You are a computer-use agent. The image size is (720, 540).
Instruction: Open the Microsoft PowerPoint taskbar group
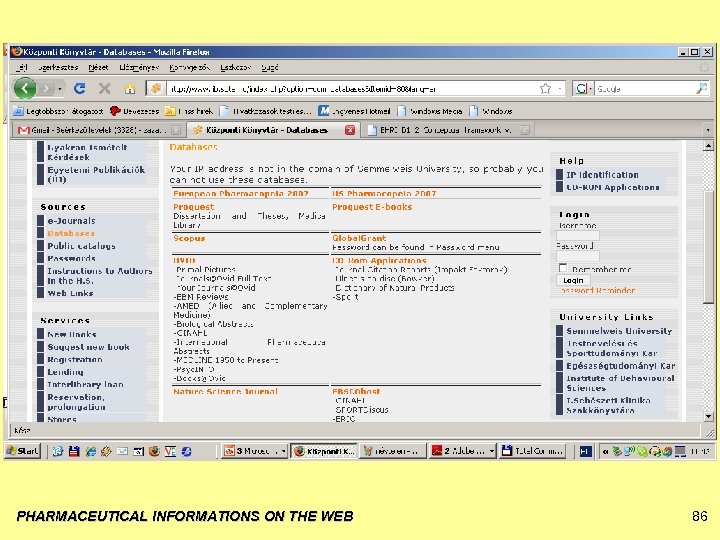(255, 451)
